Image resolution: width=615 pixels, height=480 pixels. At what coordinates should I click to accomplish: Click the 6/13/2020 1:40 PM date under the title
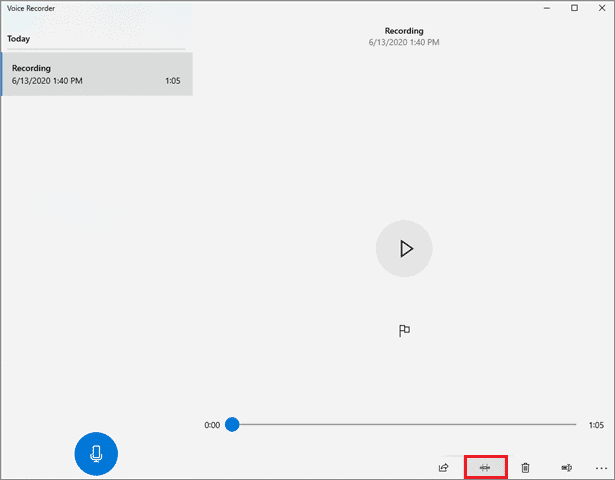tap(404, 42)
